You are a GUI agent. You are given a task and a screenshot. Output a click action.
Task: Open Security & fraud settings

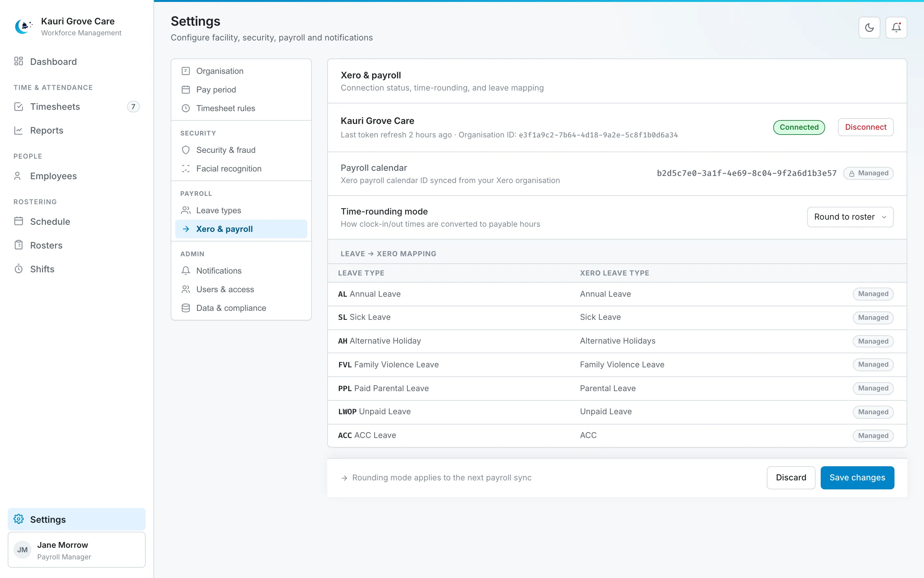tap(241, 150)
